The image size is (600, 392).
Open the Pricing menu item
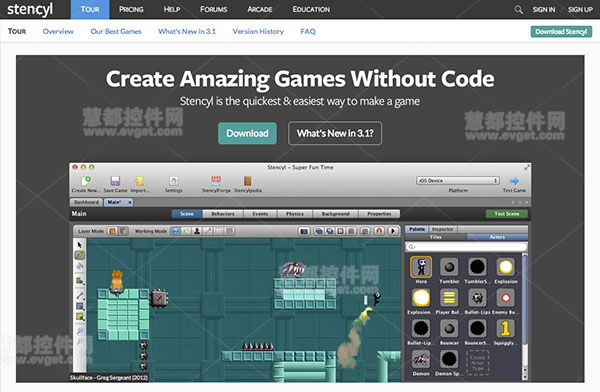[x=131, y=9]
